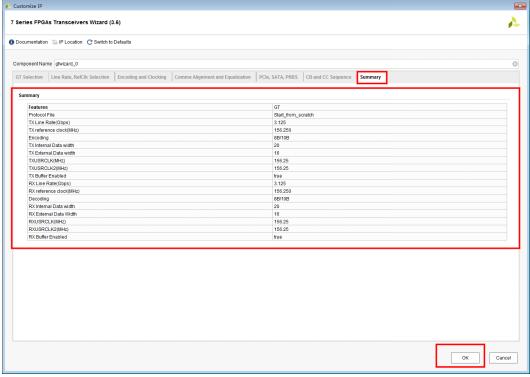Clear the Component Name field icon
This screenshot has height=377, width=530.
click(515, 64)
